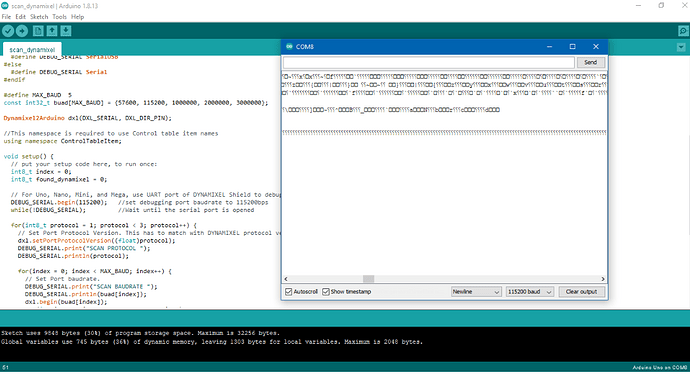690x382 pixels.
Task: Click the 'Global variables use 745 bytes' console line
Action: 212,342
